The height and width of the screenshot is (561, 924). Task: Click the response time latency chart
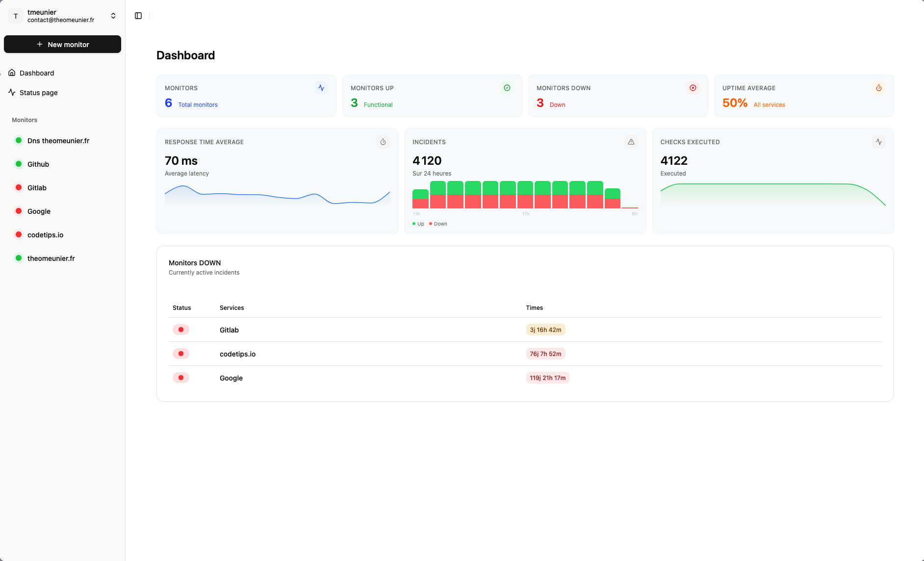click(277, 195)
